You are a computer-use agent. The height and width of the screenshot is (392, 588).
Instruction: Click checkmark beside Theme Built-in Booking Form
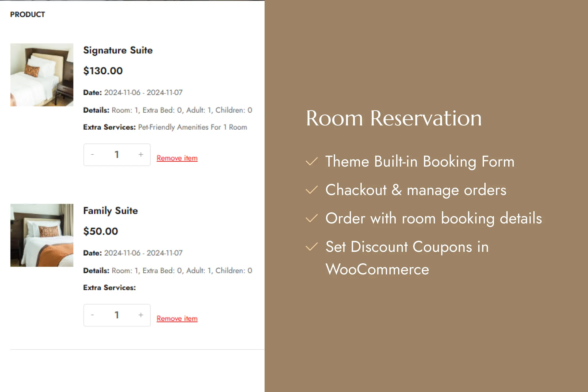pyautogui.click(x=312, y=161)
